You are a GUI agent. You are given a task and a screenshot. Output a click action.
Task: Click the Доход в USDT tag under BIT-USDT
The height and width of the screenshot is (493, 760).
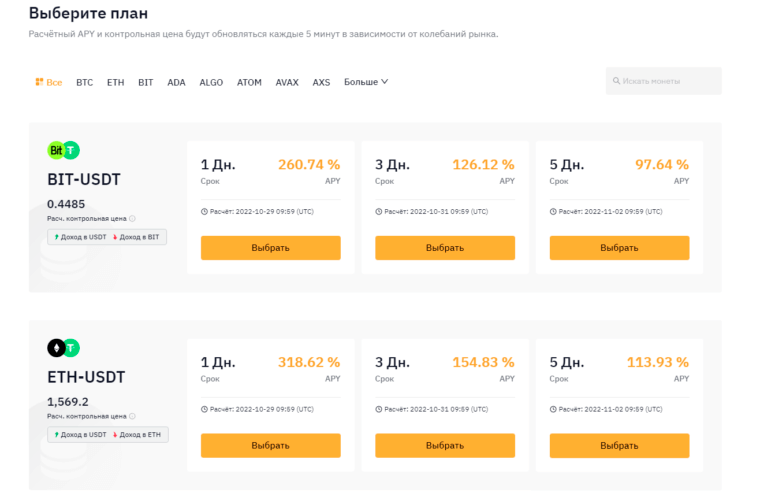pos(77,237)
